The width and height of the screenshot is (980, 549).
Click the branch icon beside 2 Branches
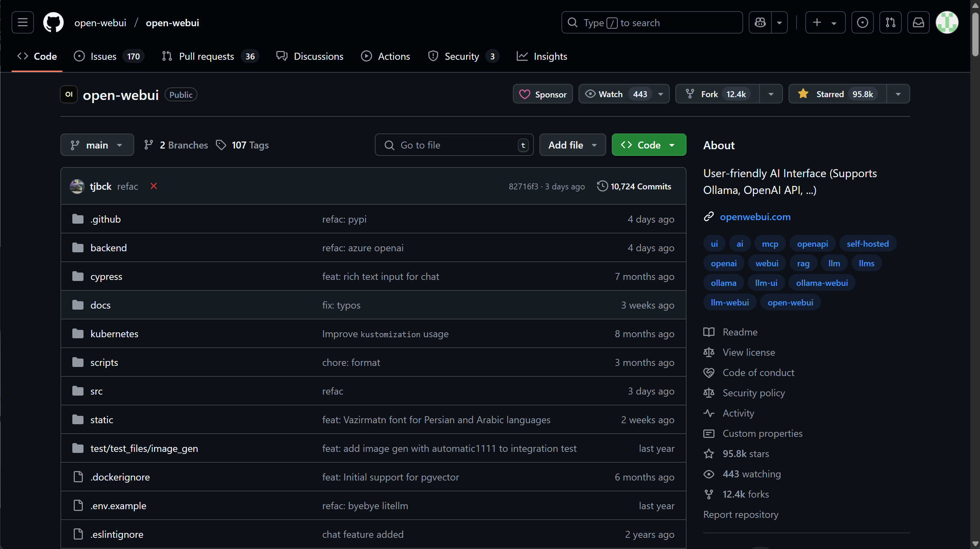coord(148,145)
